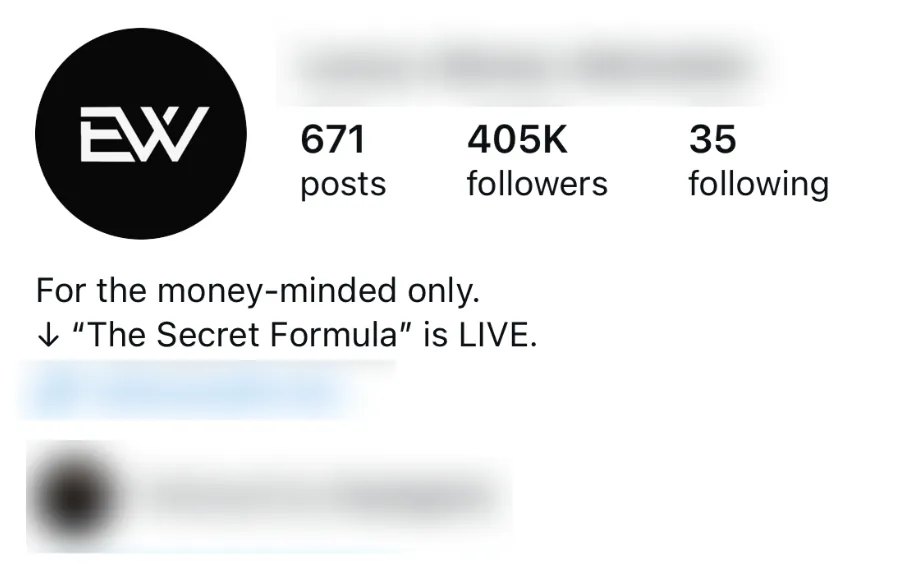The width and height of the screenshot is (918, 567).
Task: Click the blurred dark mutual follower avatar
Action: pos(76,498)
